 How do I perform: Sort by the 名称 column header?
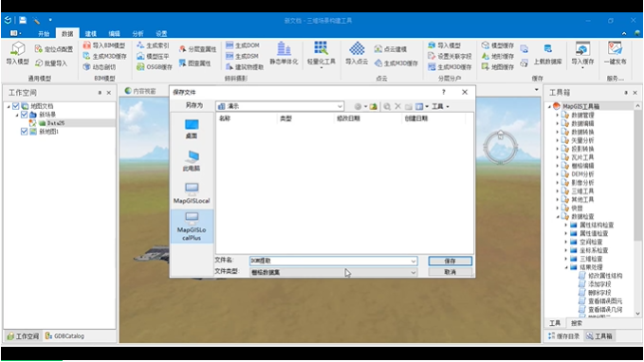(225, 118)
